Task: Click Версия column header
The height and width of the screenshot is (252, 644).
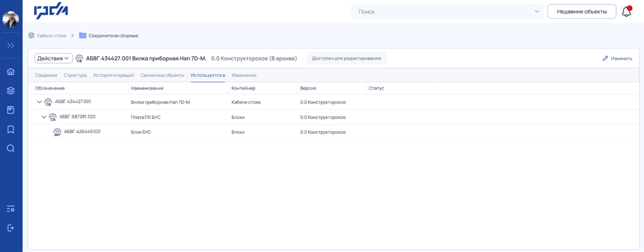Action: tap(308, 88)
